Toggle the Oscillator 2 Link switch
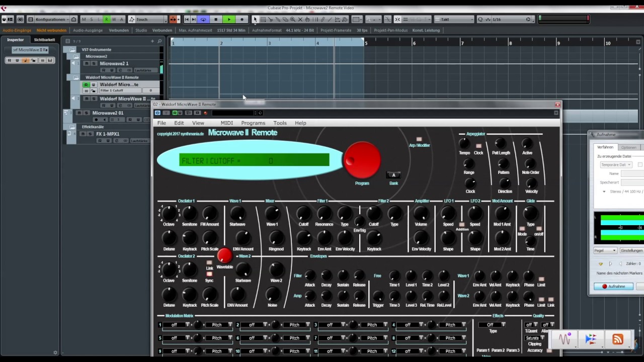Image resolution: width=644 pixels, height=362 pixels. pyautogui.click(x=209, y=263)
